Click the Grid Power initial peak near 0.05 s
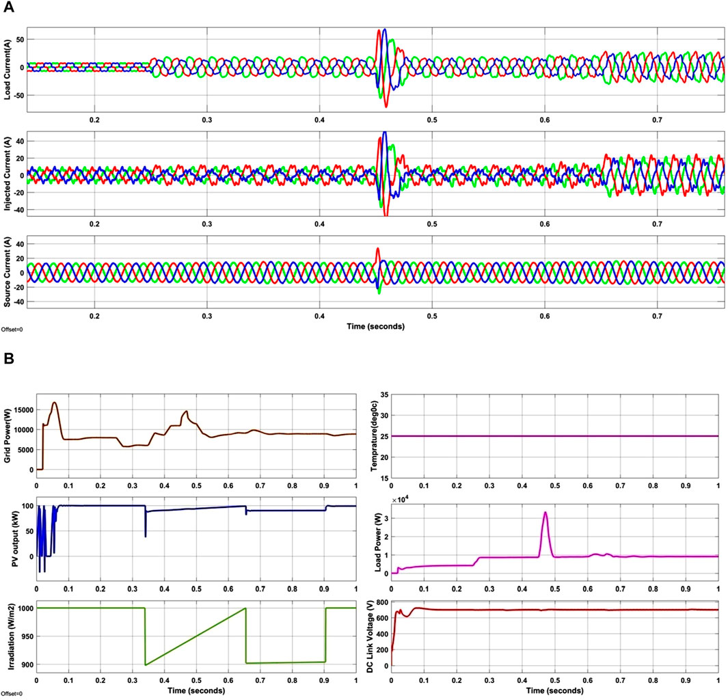This screenshot has width=728, height=700. click(x=54, y=403)
